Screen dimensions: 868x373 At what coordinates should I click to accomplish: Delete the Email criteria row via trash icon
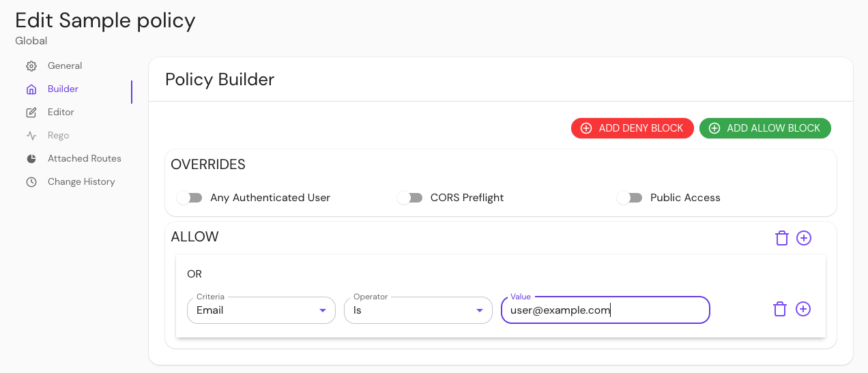(x=780, y=309)
